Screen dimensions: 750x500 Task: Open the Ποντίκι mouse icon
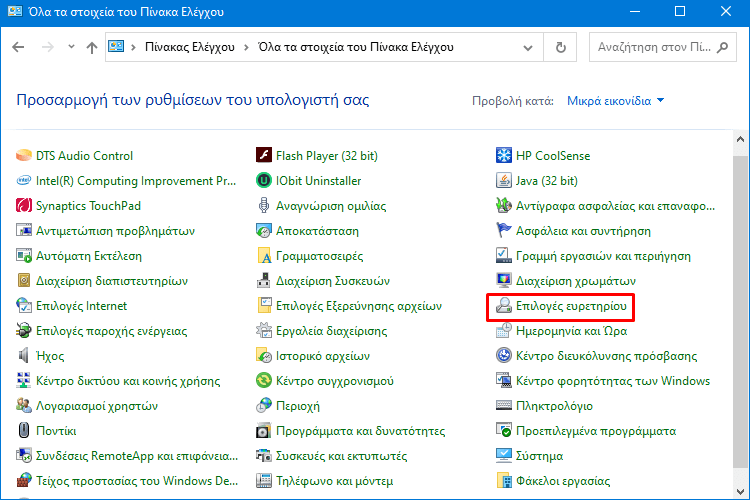click(23, 430)
